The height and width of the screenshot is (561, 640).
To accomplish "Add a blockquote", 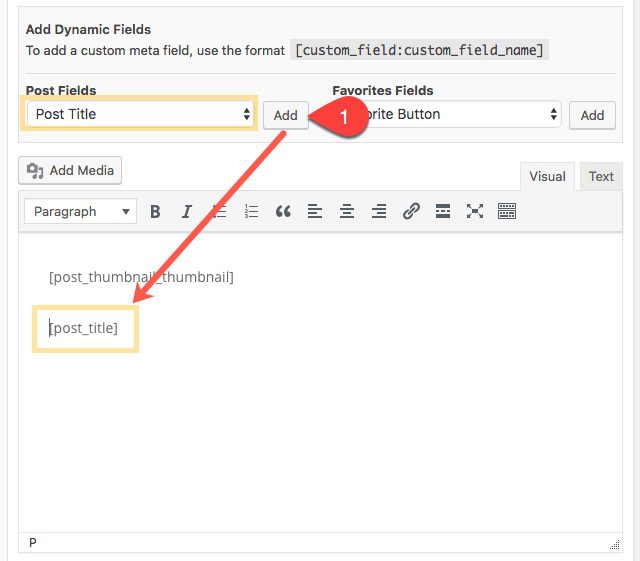I will (x=283, y=212).
